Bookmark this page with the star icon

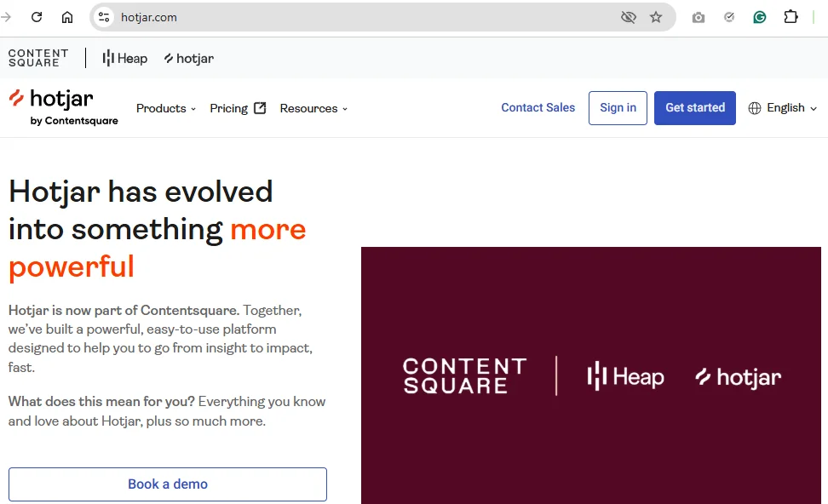pyautogui.click(x=656, y=17)
